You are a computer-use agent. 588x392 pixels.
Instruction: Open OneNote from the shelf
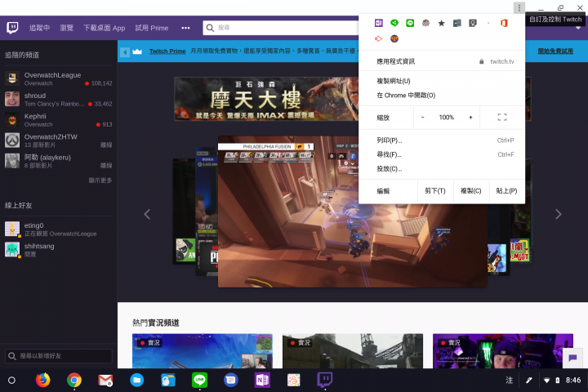point(262,380)
